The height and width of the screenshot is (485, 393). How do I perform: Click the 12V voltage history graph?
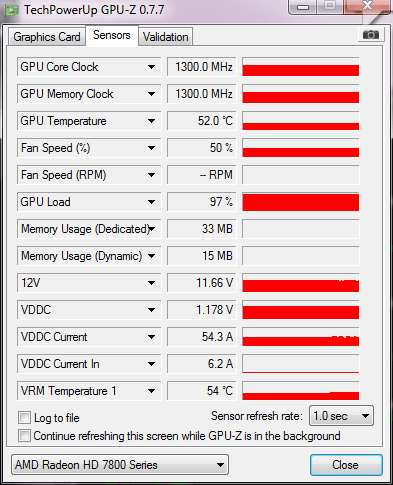(301, 283)
